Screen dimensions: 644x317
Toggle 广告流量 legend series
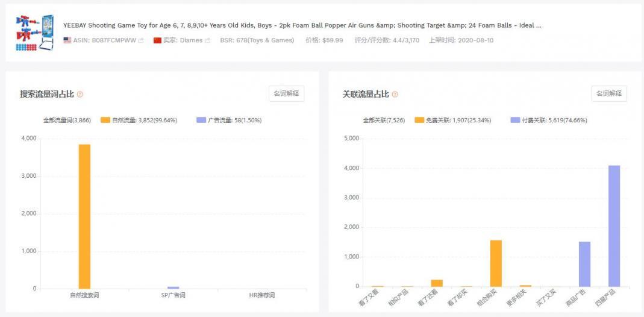(229, 121)
